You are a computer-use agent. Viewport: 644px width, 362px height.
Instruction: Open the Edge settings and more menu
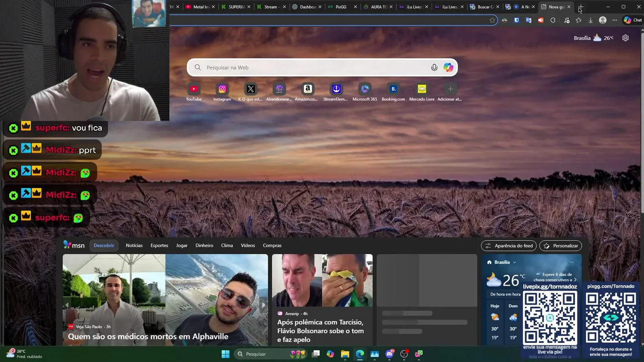tap(614, 20)
